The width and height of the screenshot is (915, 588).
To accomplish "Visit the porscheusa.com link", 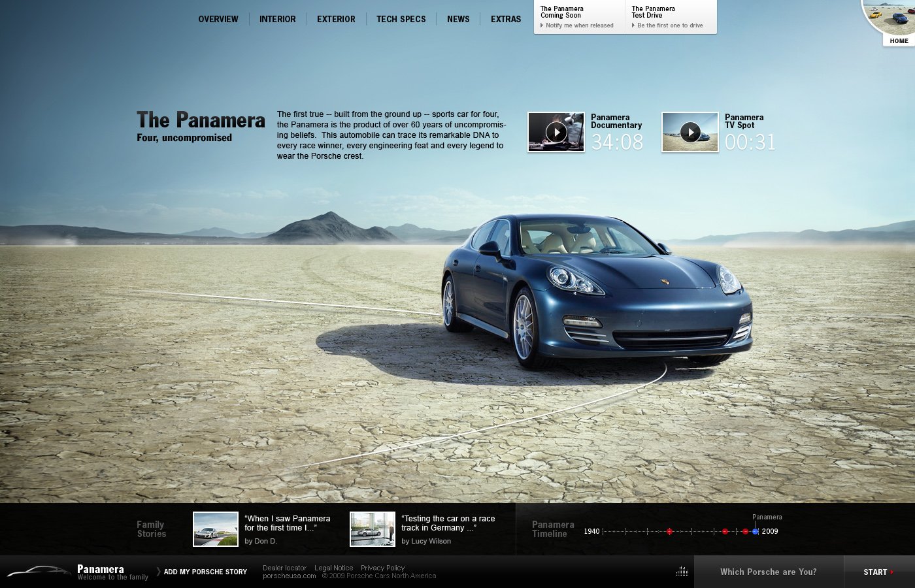I will (x=290, y=576).
